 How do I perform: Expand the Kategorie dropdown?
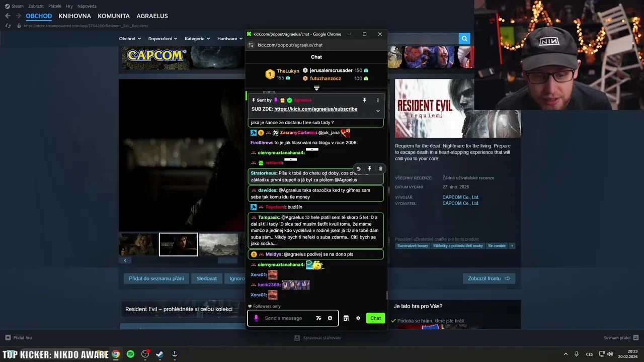click(x=197, y=39)
